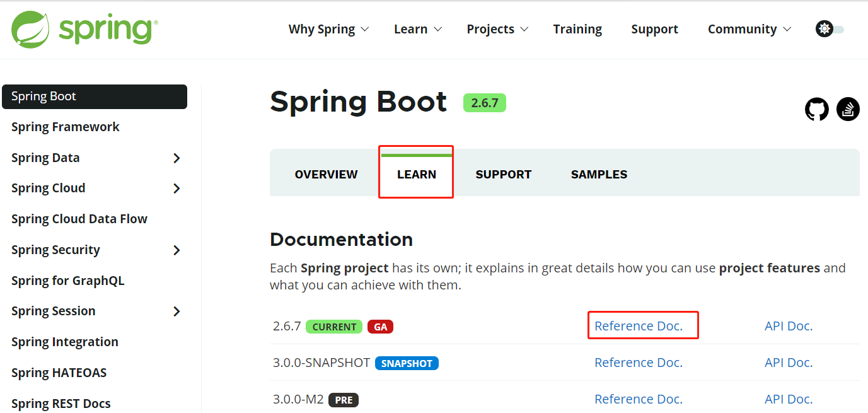
Task: Click the Documentation section heading
Action: click(341, 240)
